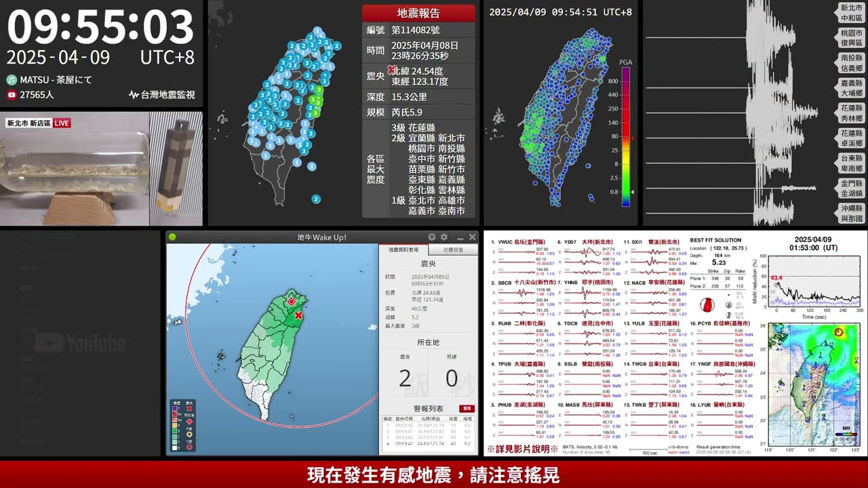Click the music note icon beside MATSU
Image resolution: width=868 pixels, height=488 pixels.
(12, 79)
